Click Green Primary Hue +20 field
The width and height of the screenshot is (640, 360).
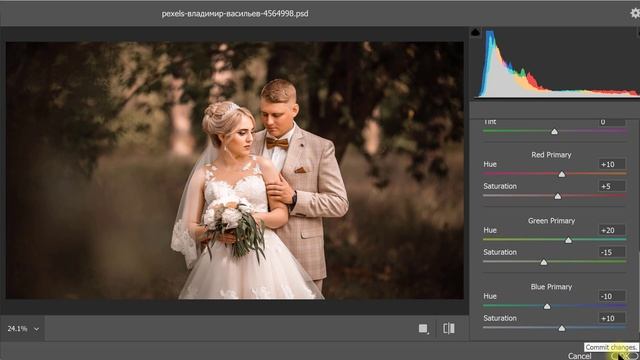(612, 230)
